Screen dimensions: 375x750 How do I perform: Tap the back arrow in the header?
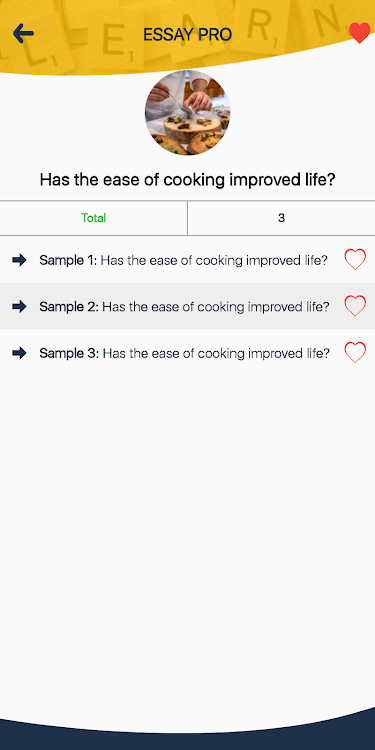23,33
